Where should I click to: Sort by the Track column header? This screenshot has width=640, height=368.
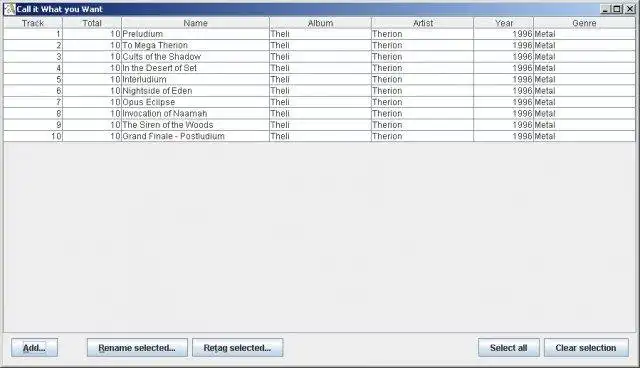(x=33, y=23)
